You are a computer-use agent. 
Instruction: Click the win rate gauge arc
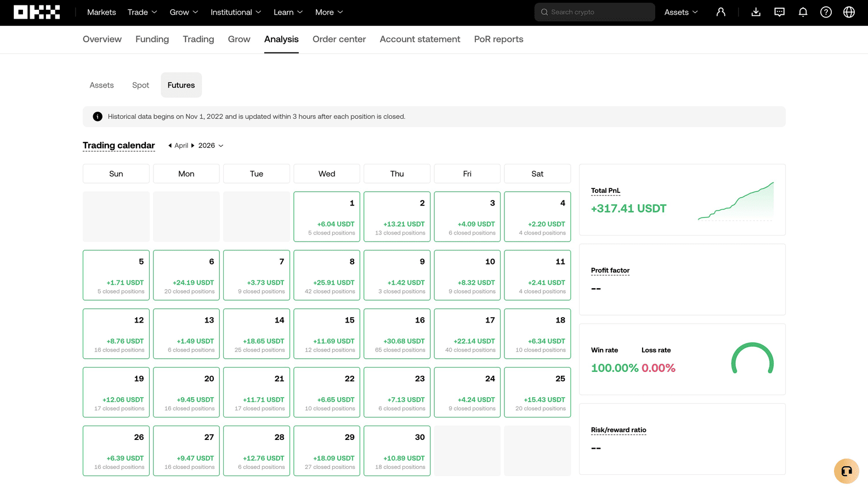pyautogui.click(x=752, y=358)
